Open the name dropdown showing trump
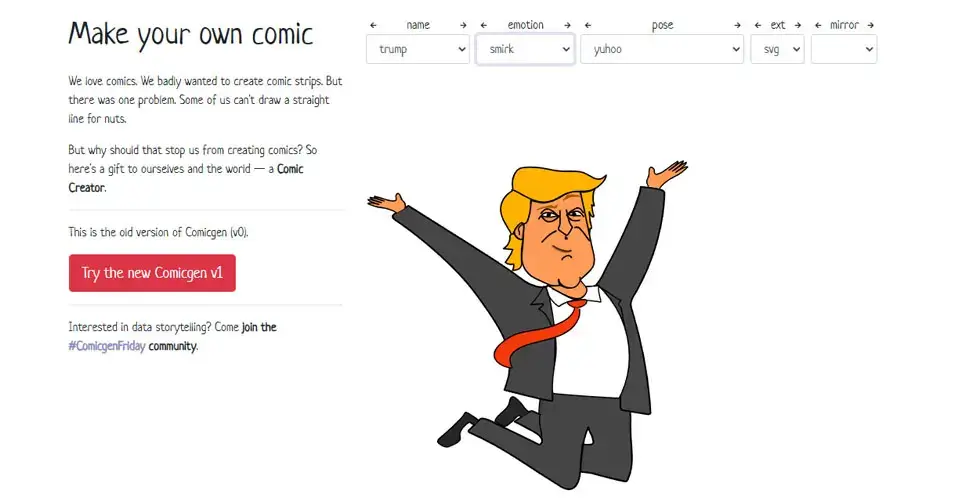The height and width of the screenshot is (500, 960). (418, 49)
